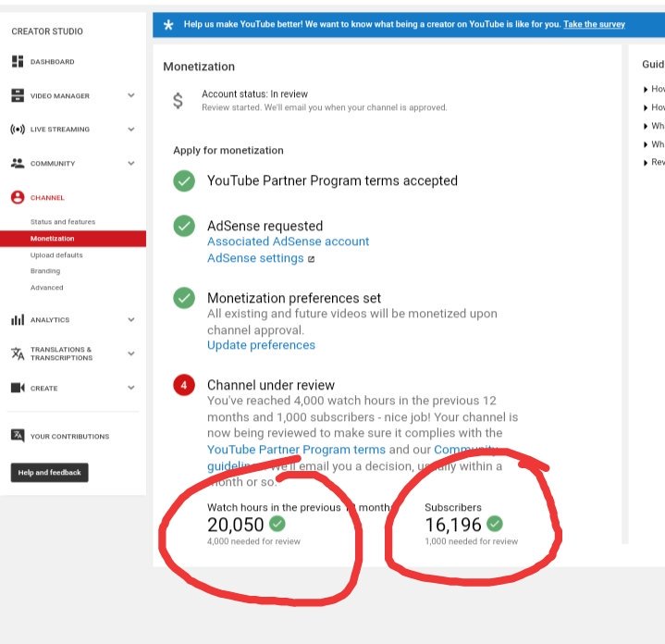Click external link icon after AdSense settings
The width and height of the screenshot is (665, 644).
[x=312, y=259]
